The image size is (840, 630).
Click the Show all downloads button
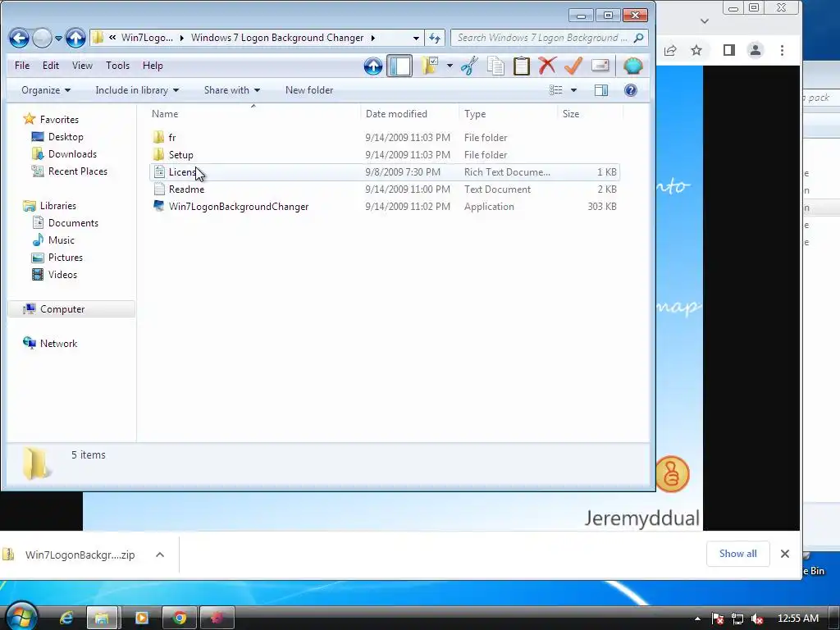click(x=737, y=554)
